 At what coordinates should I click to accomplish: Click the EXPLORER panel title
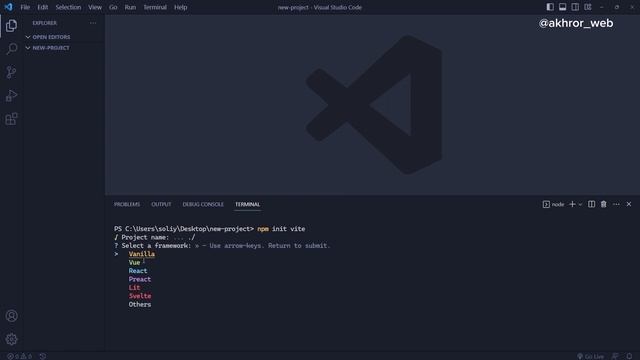(44, 23)
